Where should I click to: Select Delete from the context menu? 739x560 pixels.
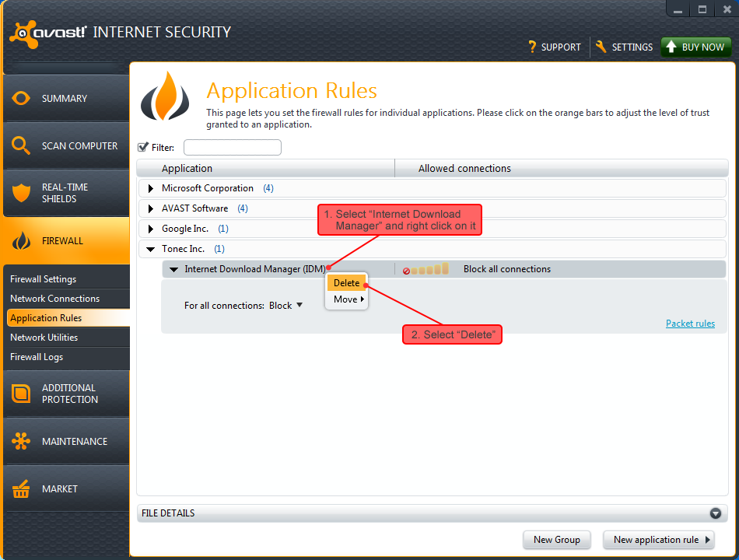(x=346, y=283)
